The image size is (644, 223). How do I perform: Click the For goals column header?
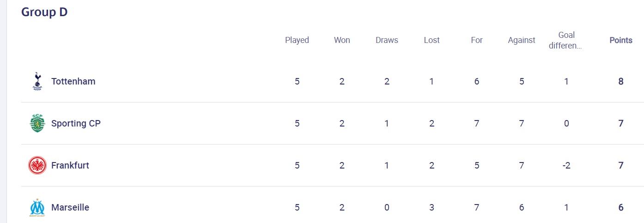[477, 40]
